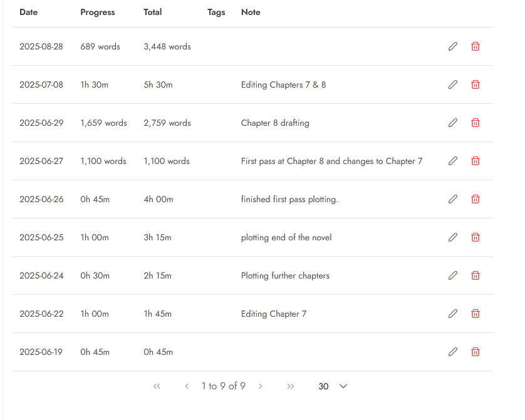Edit the 'Editing Chapters 7 & 8' entry
This screenshot has height=420, width=525.
tap(453, 85)
